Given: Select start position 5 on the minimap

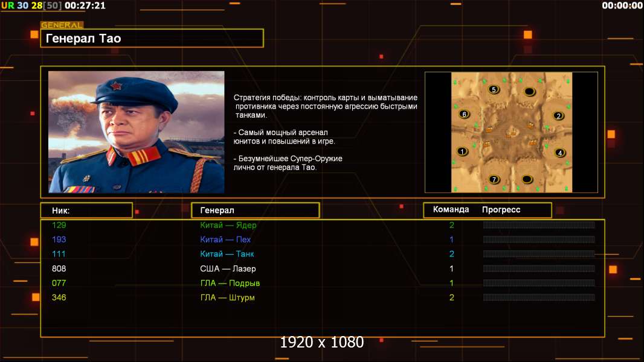Looking at the screenshot, I should [494, 89].
